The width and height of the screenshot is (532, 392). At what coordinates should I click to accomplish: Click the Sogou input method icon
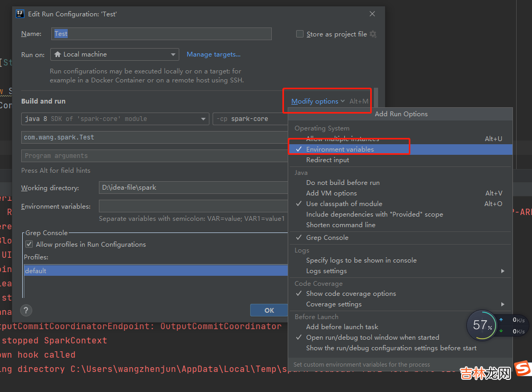click(x=522, y=368)
